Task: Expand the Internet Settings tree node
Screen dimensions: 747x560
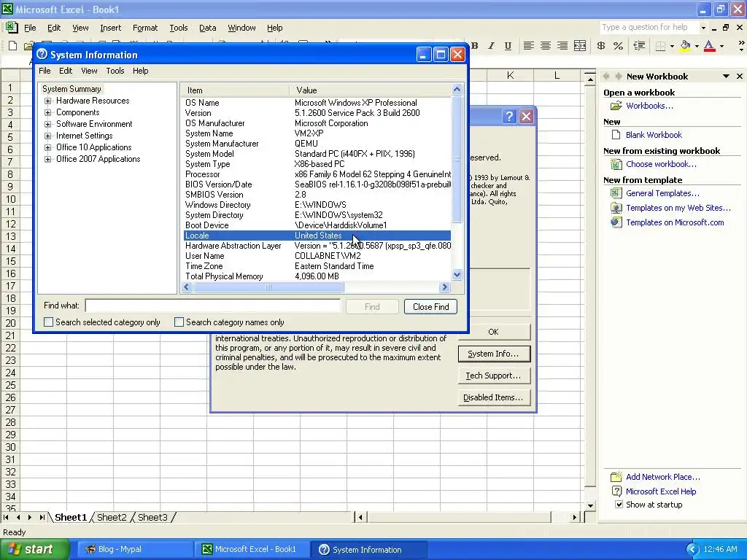Action: tap(47, 136)
